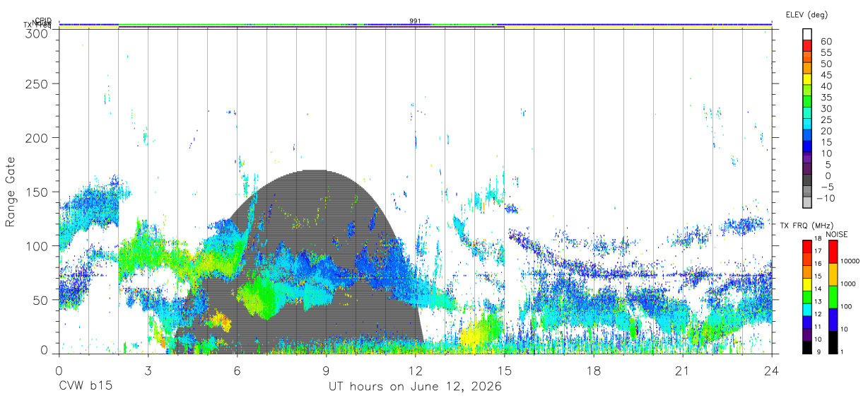Click the black TX FRQ swatch between 9 and 10

[x=807, y=346]
